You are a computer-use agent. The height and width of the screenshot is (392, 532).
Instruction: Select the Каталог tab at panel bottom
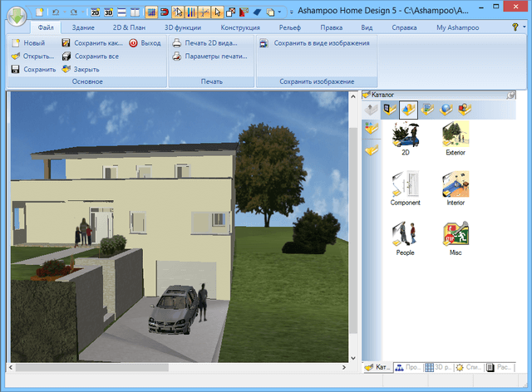(x=377, y=367)
